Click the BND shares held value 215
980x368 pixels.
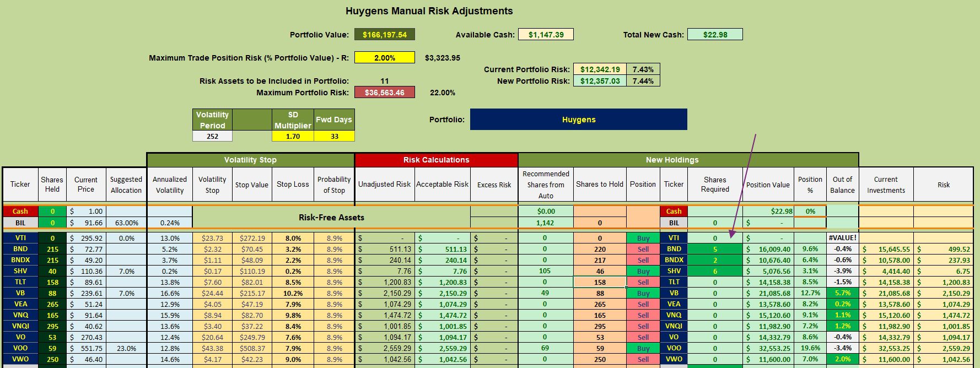coord(52,249)
